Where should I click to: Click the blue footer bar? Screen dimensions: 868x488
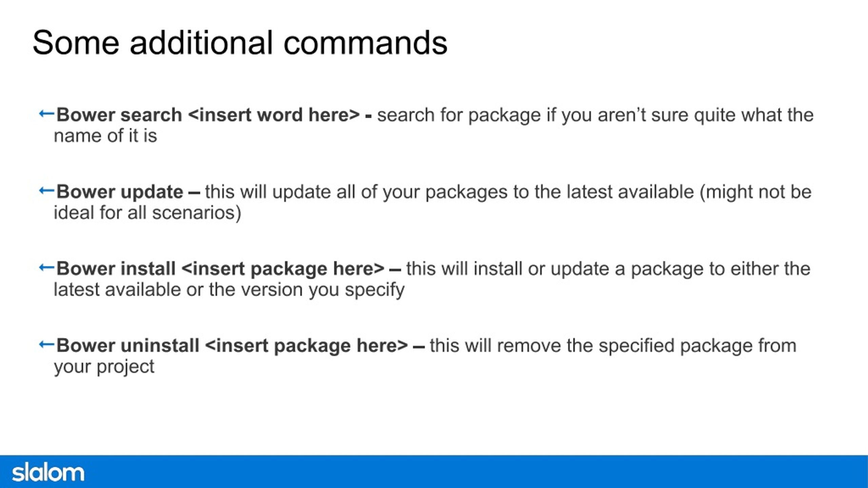coord(434,471)
